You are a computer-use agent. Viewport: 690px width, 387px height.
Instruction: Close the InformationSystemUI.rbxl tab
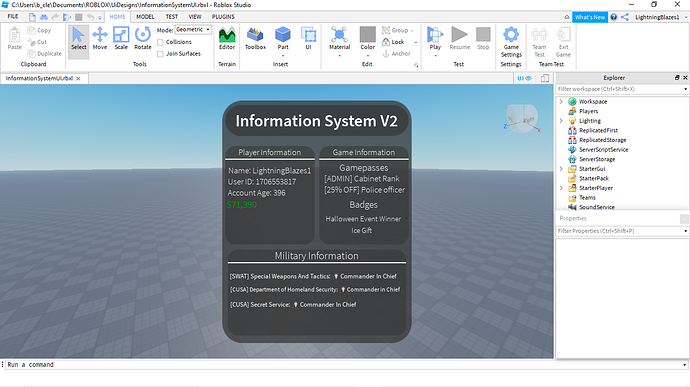coord(78,78)
